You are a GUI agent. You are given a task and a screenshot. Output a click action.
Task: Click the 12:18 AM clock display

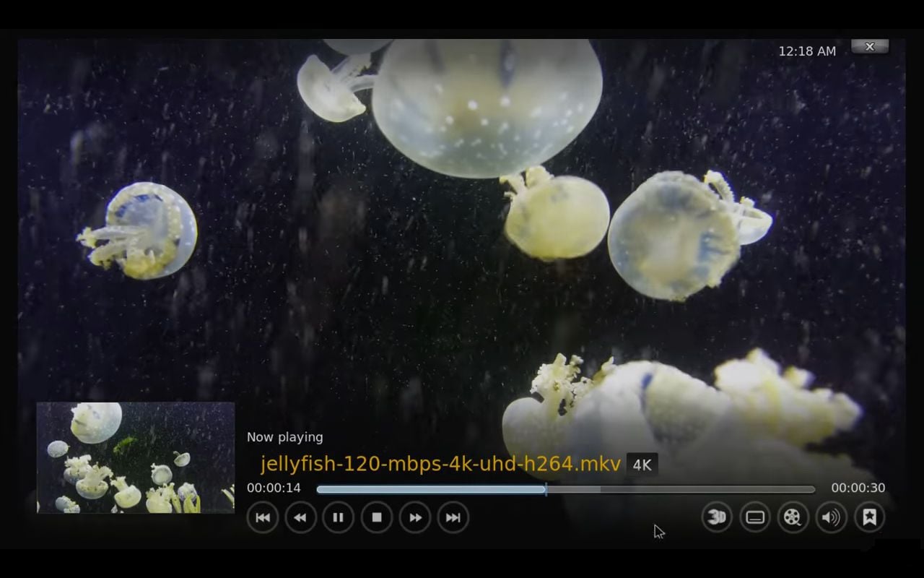[806, 51]
